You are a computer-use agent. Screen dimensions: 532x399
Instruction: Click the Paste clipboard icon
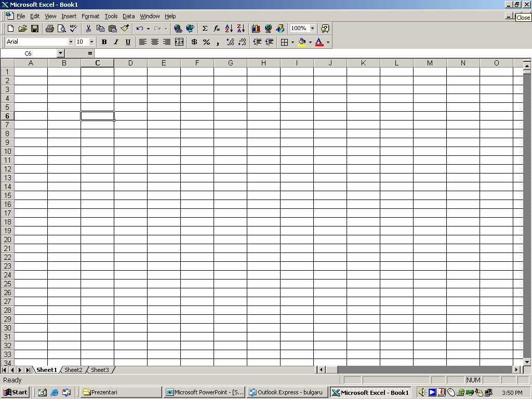[x=112, y=29]
